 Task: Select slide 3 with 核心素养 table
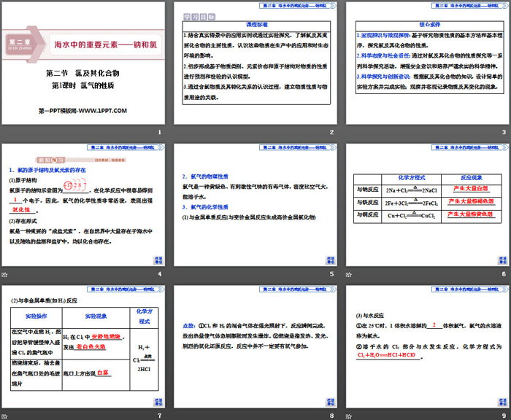coord(427,63)
